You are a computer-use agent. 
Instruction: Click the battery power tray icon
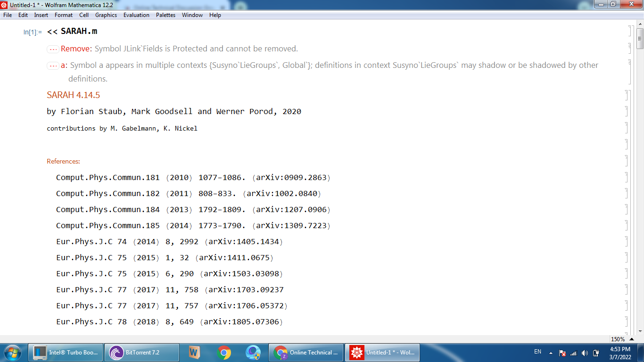point(596,353)
